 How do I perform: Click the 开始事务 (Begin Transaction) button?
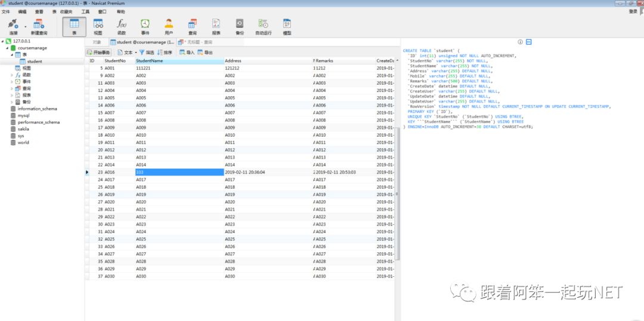(x=100, y=53)
